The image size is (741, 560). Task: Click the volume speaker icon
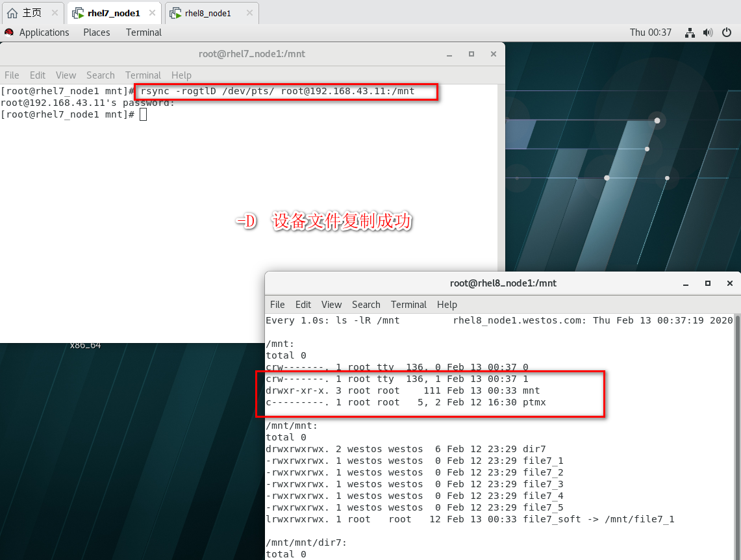pyautogui.click(x=707, y=32)
